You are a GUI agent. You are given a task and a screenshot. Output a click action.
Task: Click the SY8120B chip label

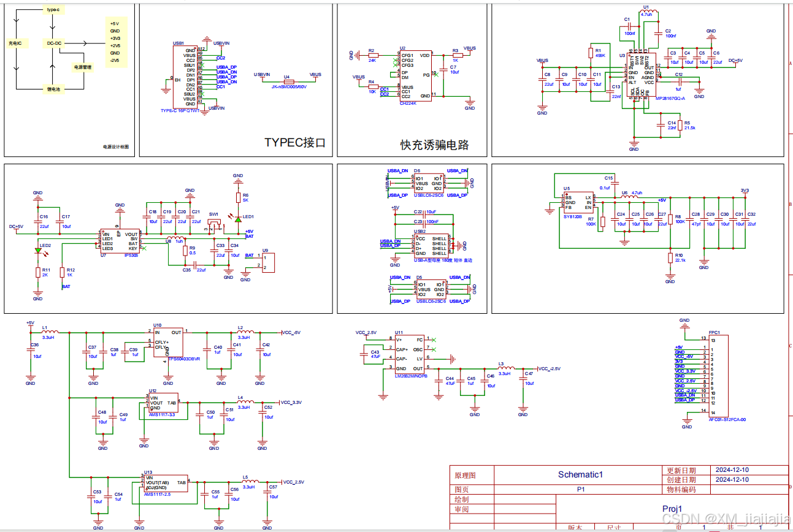coord(573,216)
